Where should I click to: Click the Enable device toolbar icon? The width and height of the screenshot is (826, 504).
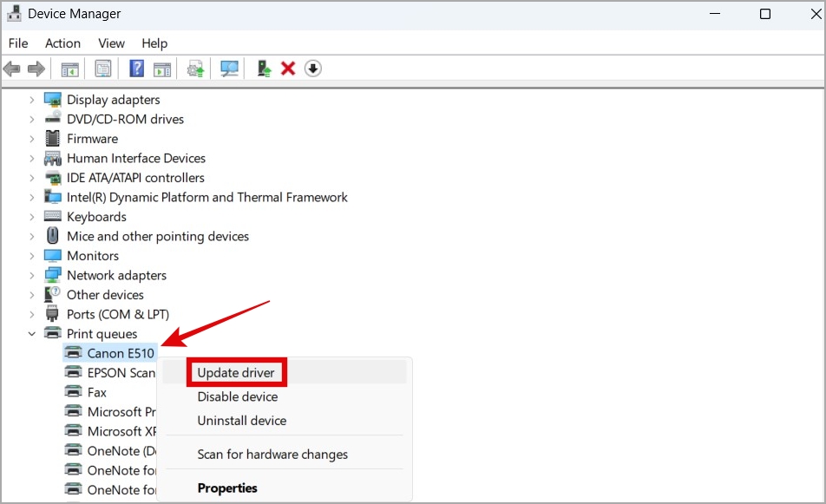click(264, 69)
